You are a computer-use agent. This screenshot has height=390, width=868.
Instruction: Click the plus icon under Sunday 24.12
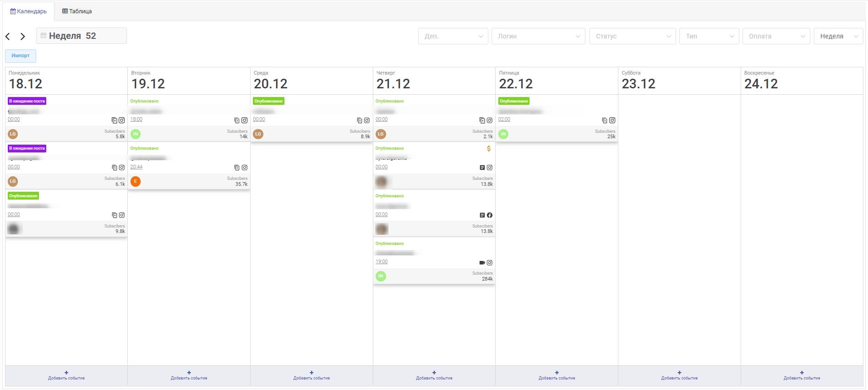click(x=802, y=373)
